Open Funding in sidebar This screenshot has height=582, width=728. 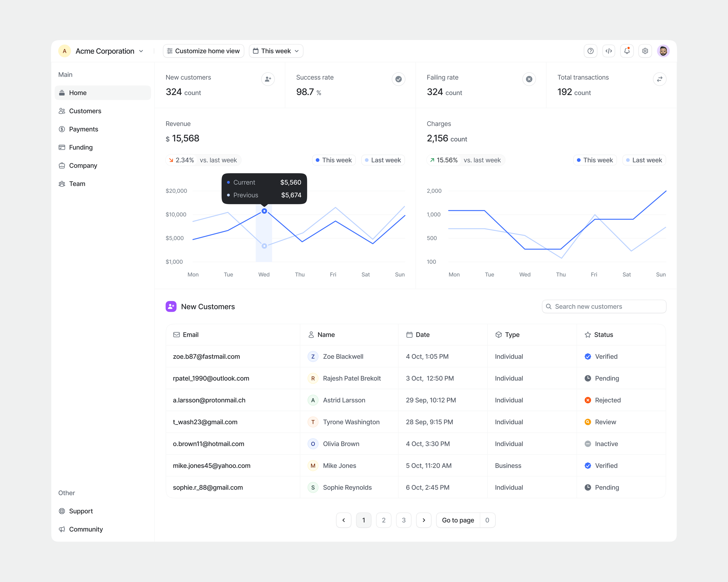[103, 147]
